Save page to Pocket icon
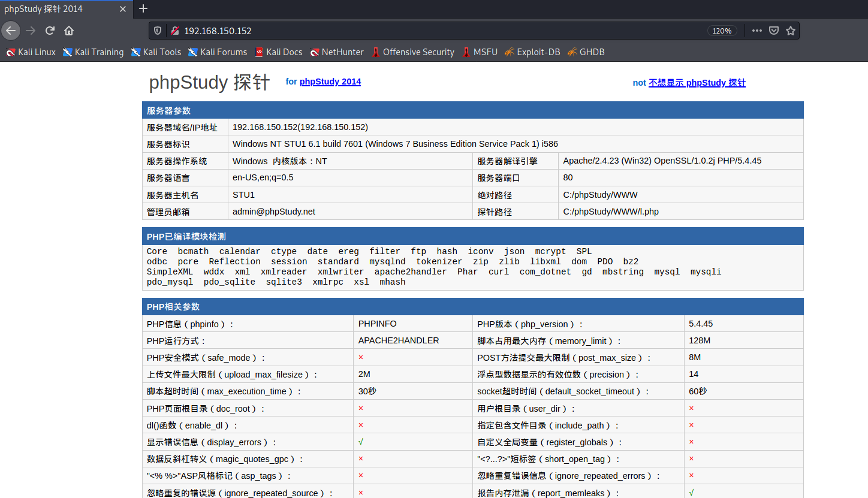The height and width of the screenshot is (498, 868). [774, 31]
